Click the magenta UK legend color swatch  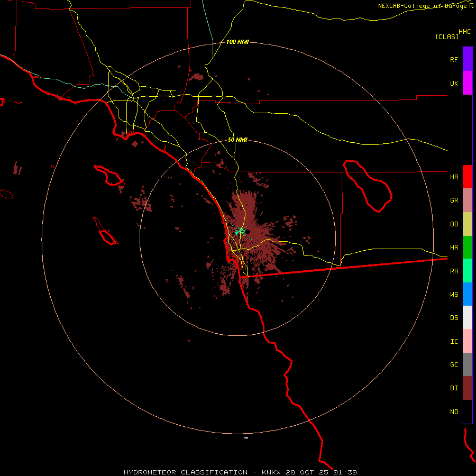pyautogui.click(x=467, y=83)
